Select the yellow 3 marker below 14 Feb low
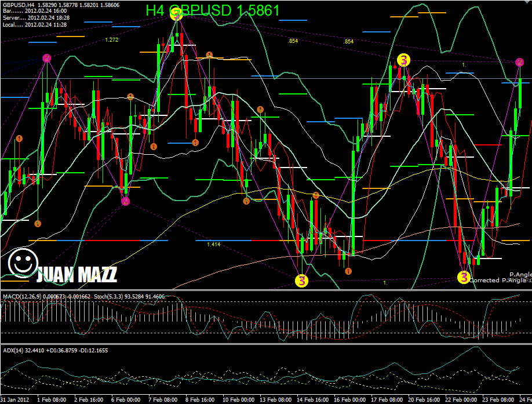 (x=302, y=281)
